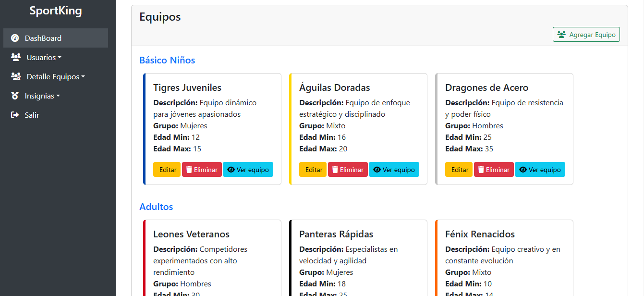Click the Agregar Equipo button
The height and width of the screenshot is (296, 644).
tap(586, 34)
